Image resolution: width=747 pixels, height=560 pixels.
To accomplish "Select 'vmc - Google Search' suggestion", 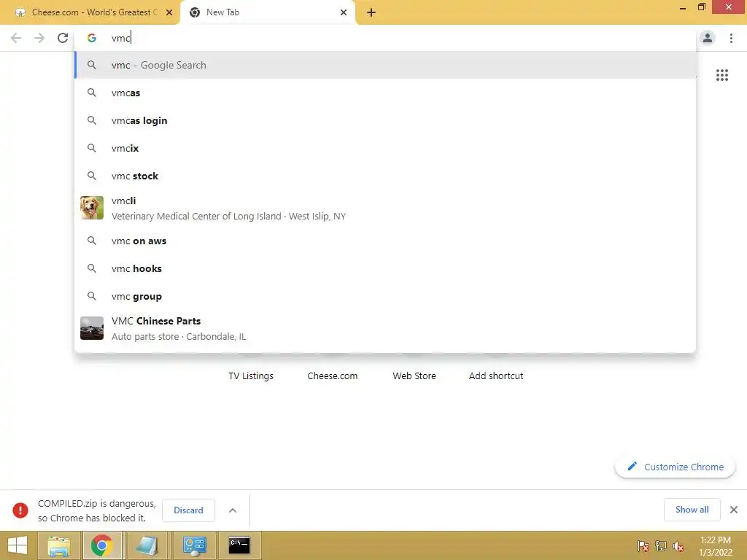I will point(385,65).
